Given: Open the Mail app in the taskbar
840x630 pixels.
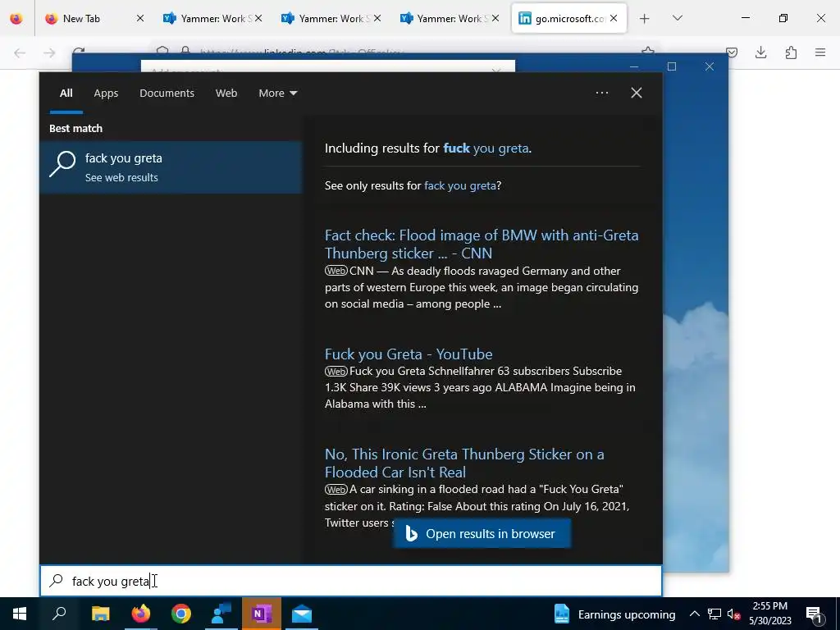Looking at the screenshot, I should [x=302, y=614].
